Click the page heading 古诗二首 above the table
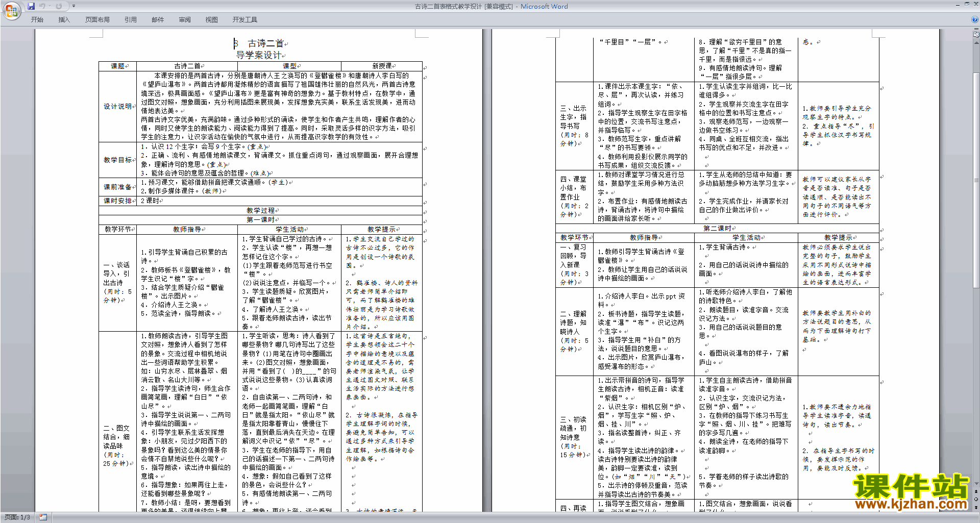Viewport: 980px width, 523px height. [265, 43]
